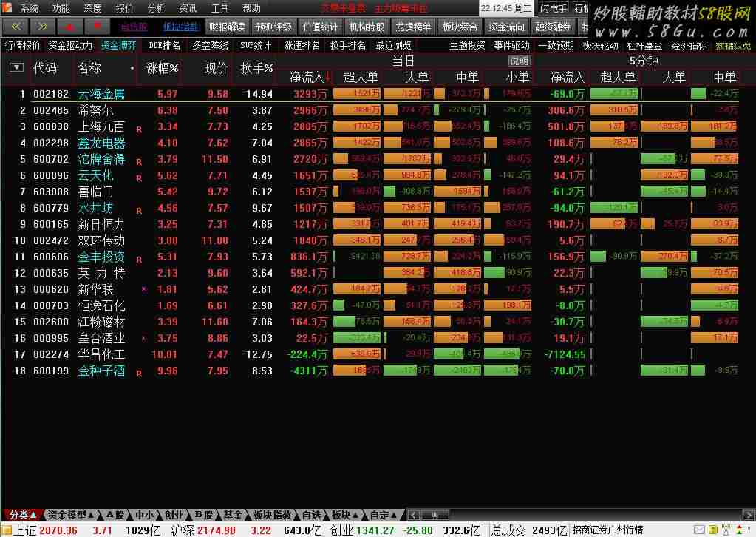Open the mail envelope icon in status bar
The height and width of the screenshot is (537, 756).
point(699,530)
